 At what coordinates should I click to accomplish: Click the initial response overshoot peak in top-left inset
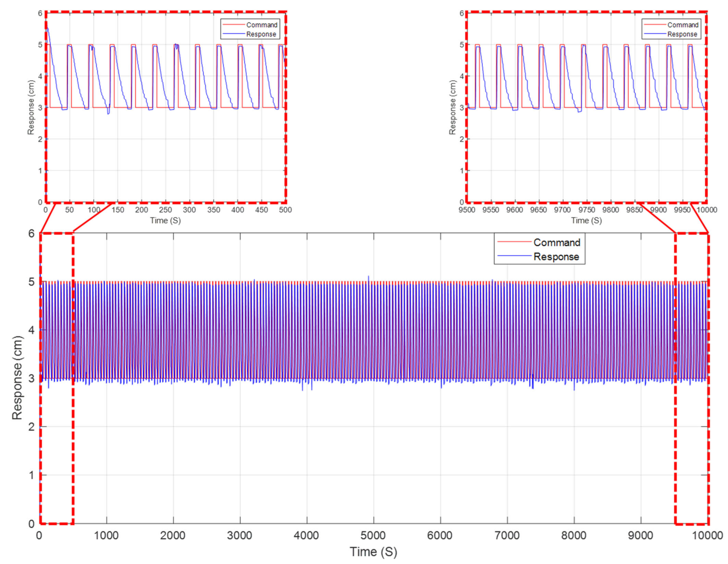coord(47,28)
